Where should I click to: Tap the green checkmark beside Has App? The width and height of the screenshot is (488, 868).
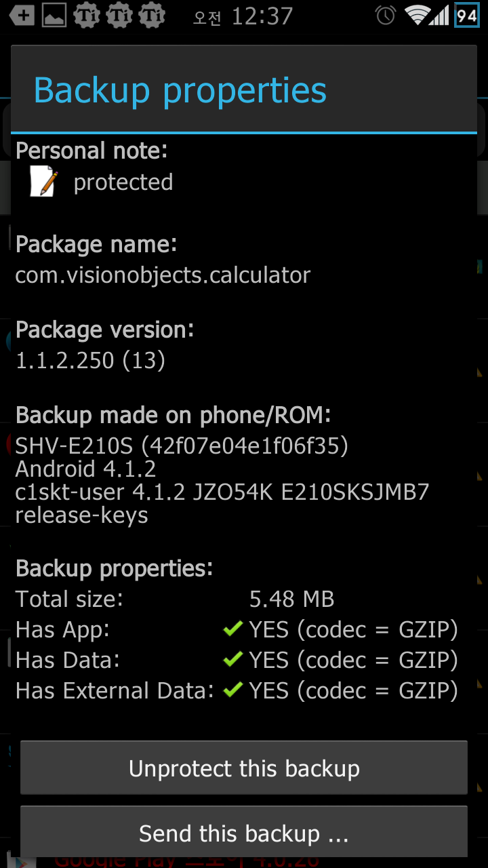(232, 629)
